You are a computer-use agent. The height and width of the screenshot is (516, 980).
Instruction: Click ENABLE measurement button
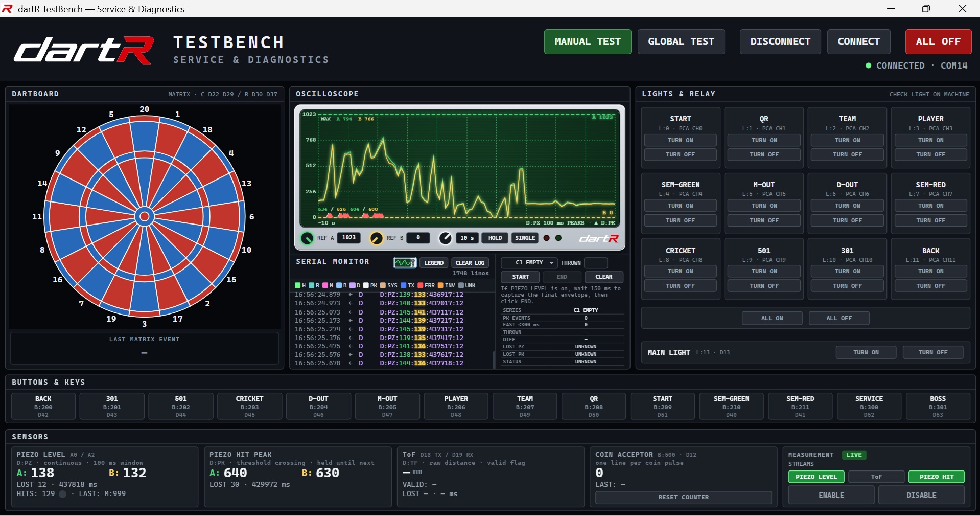pos(831,495)
